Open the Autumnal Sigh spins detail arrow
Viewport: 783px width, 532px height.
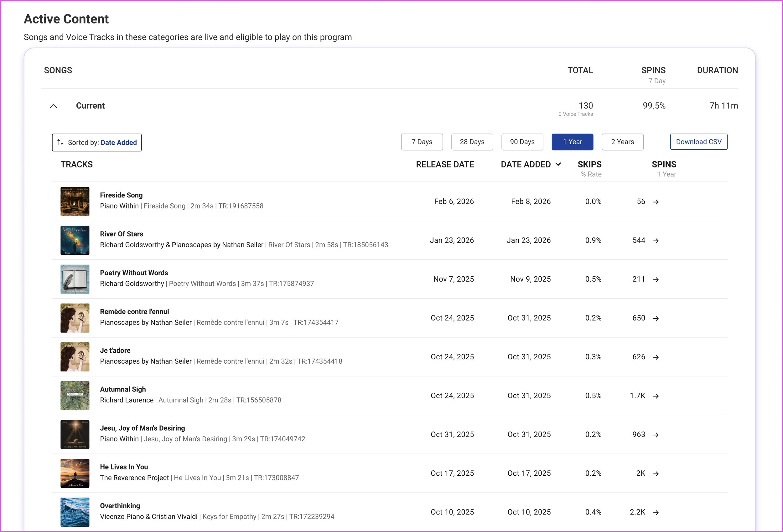(x=656, y=396)
